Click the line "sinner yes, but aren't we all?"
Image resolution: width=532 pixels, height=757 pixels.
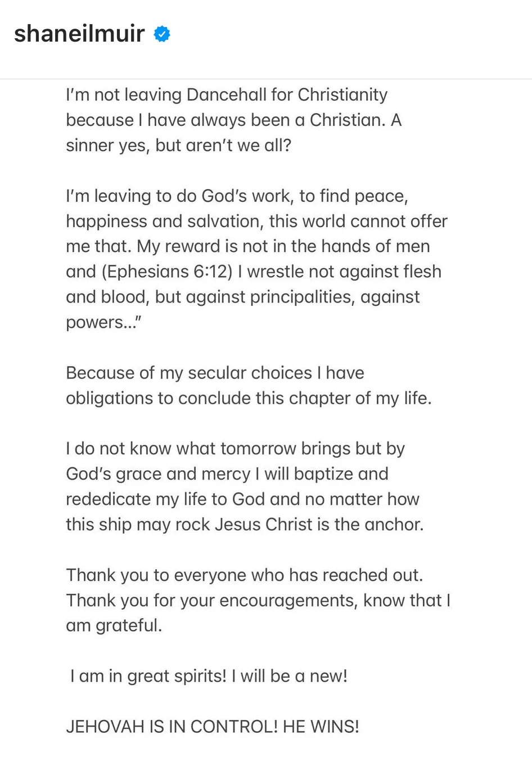point(179,146)
